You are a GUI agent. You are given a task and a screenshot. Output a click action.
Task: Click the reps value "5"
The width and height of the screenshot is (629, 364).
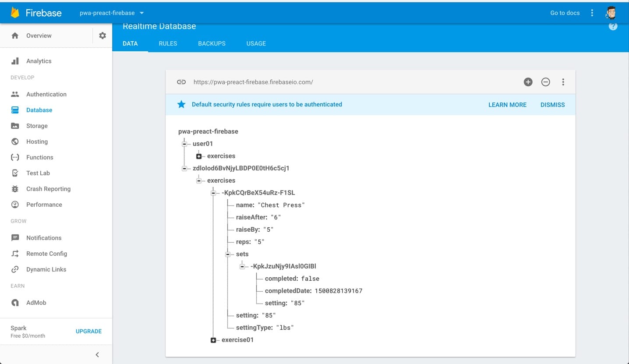259,242
